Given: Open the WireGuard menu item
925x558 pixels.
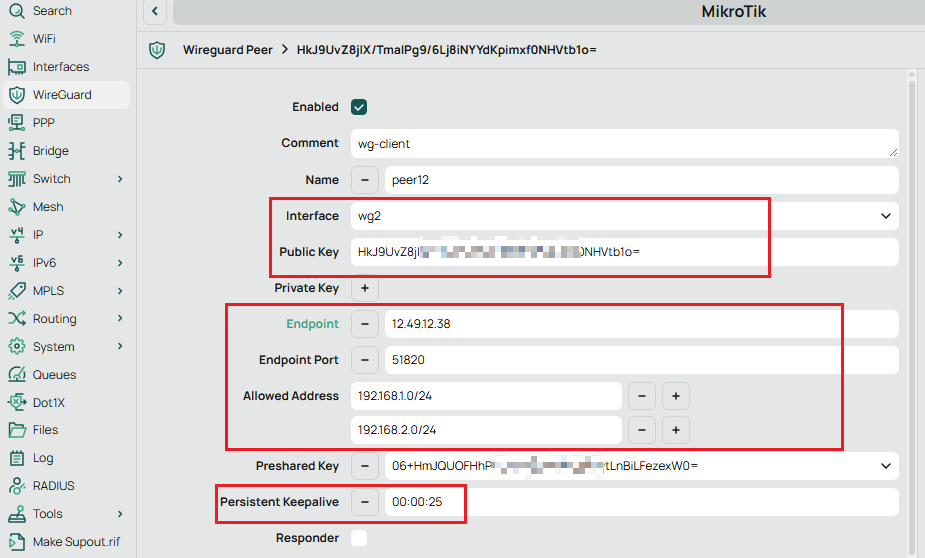Looking at the screenshot, I should pyautogui.click(x=66, y=95).
